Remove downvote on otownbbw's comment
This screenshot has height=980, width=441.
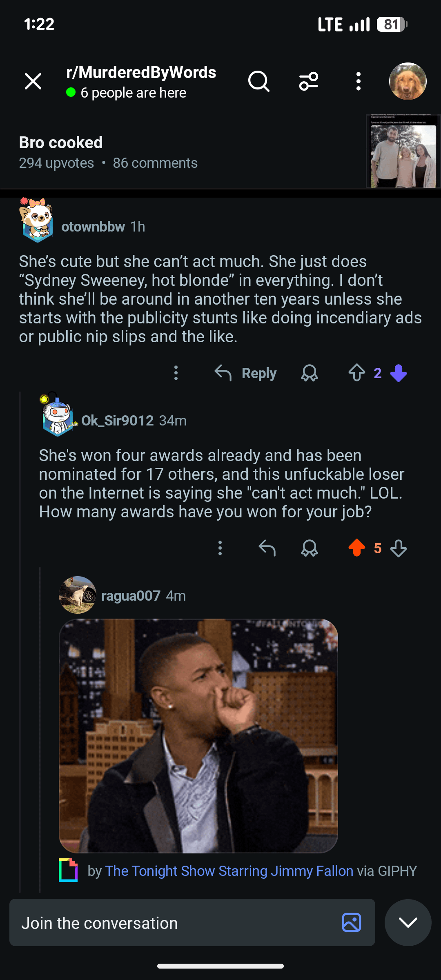(x=399, y=373)
